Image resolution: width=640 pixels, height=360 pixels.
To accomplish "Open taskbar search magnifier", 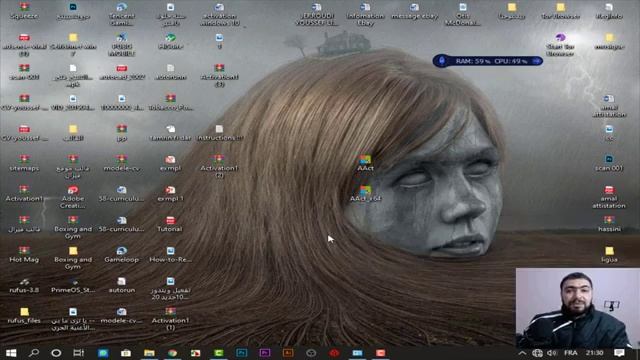I will pyautogui.click(x=34, y=353).
